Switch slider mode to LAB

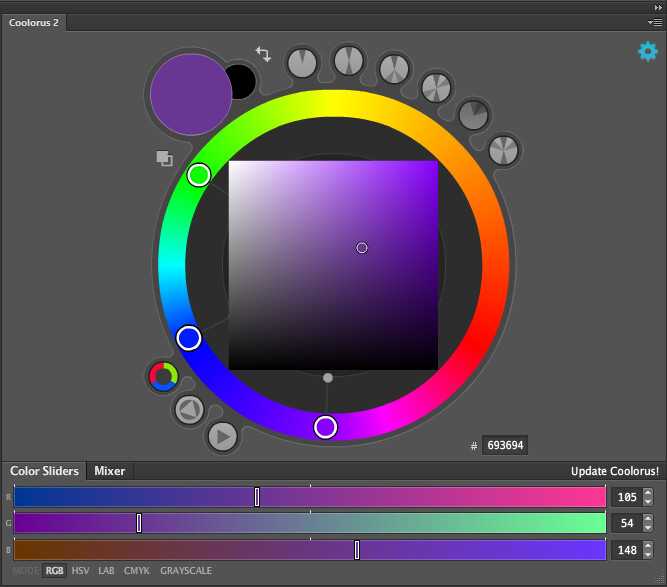[106, 571]
